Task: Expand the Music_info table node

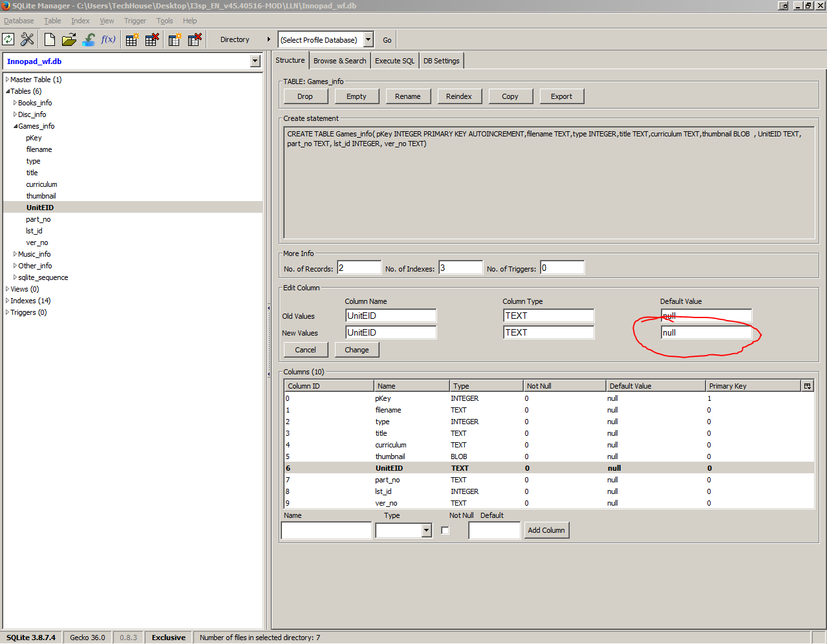Action: tap(15, 254)
